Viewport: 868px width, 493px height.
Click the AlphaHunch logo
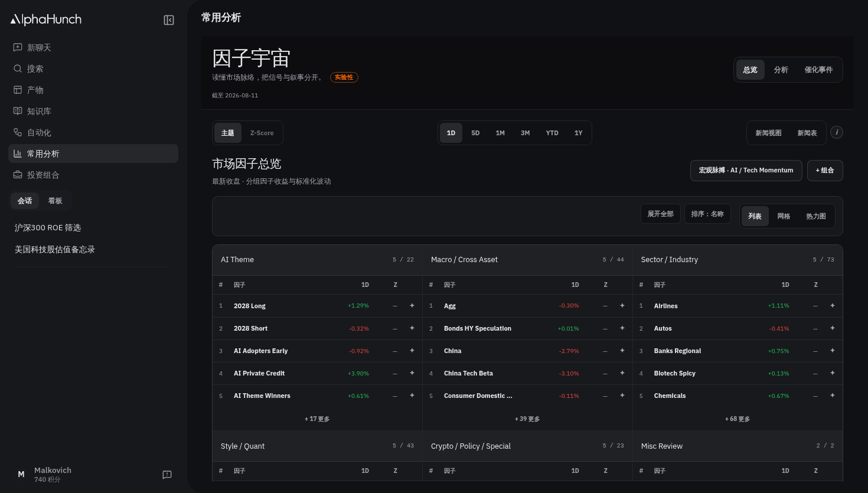46,19
